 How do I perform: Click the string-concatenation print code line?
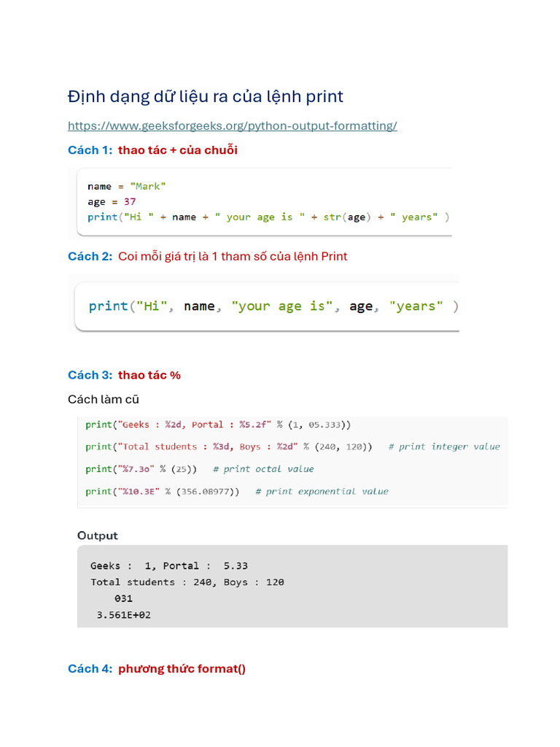[268, 217]
